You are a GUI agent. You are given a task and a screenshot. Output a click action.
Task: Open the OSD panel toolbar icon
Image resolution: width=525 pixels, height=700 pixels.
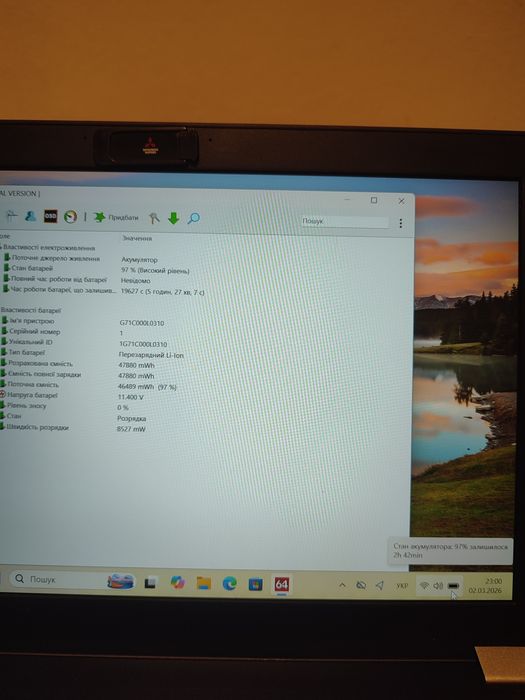(x=50, y=216)
